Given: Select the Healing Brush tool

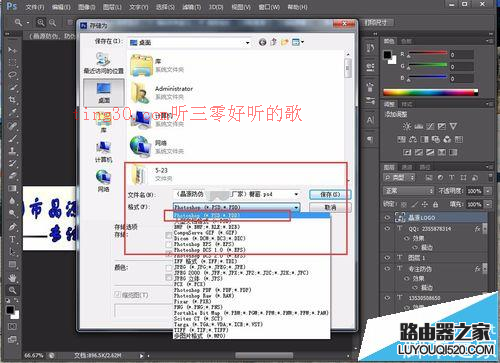Looking at the screenshot, I should (12, 126).
